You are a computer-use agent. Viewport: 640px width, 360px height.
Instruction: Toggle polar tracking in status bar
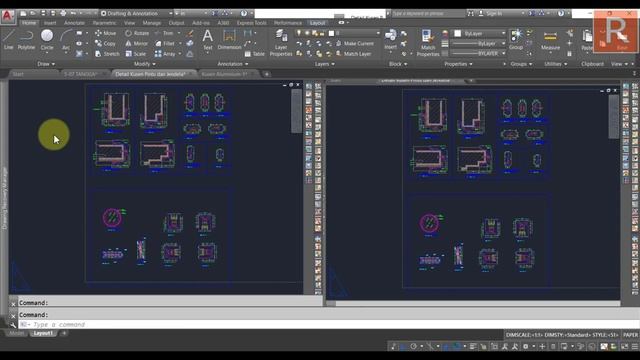[x=413, y=347]
